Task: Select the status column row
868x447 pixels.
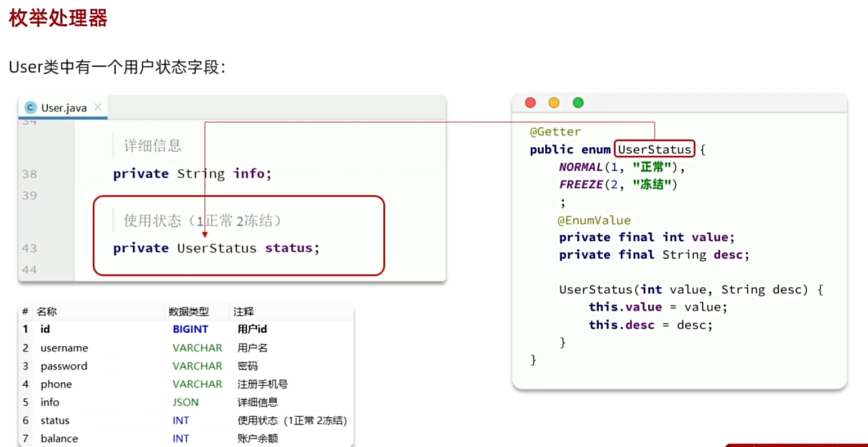Action: point(186,421)
